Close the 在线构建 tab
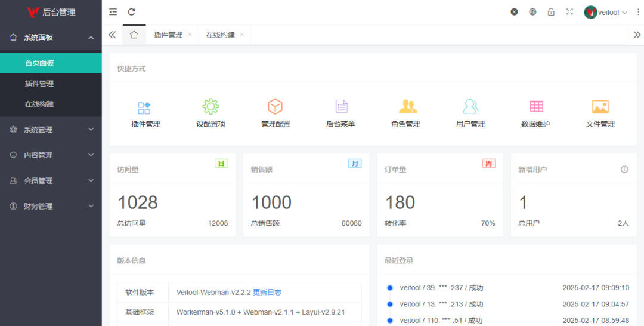 [242, 35]
